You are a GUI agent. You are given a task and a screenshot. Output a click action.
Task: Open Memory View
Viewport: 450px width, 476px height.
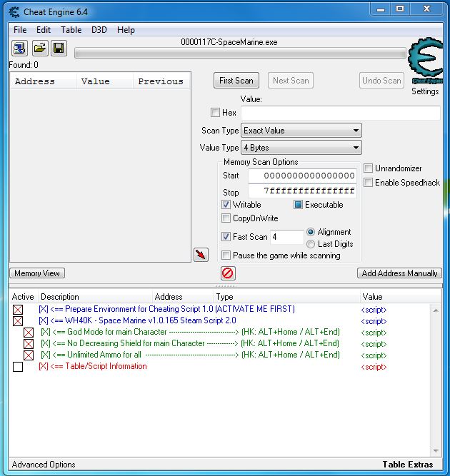coord(37,273)
